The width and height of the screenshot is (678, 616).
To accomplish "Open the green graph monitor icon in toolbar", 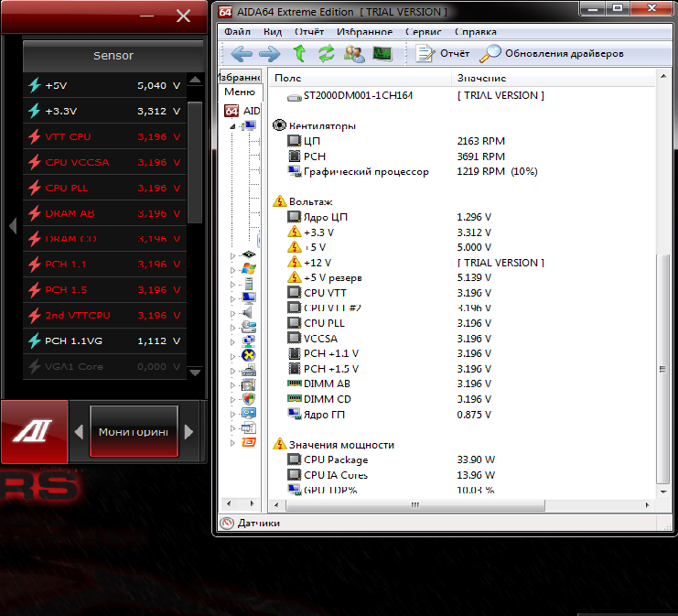I will pyautogui.click(x=382, y=54).
